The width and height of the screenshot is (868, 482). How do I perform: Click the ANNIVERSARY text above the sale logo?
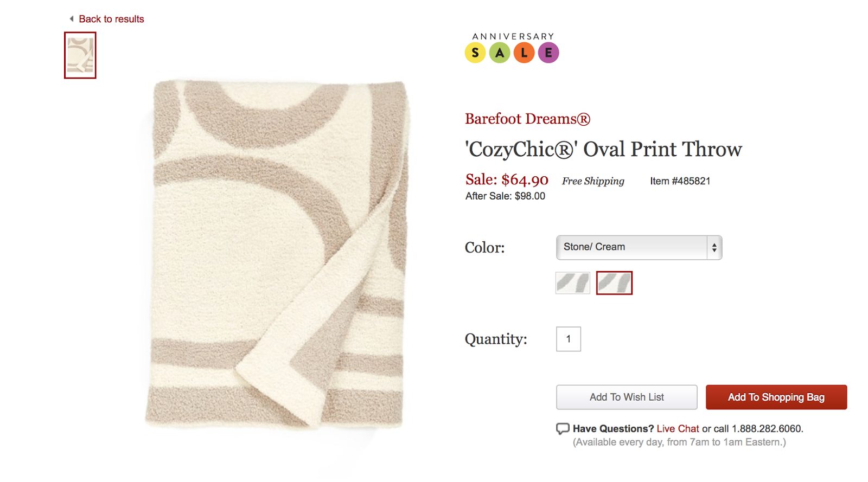click(513, 36)
